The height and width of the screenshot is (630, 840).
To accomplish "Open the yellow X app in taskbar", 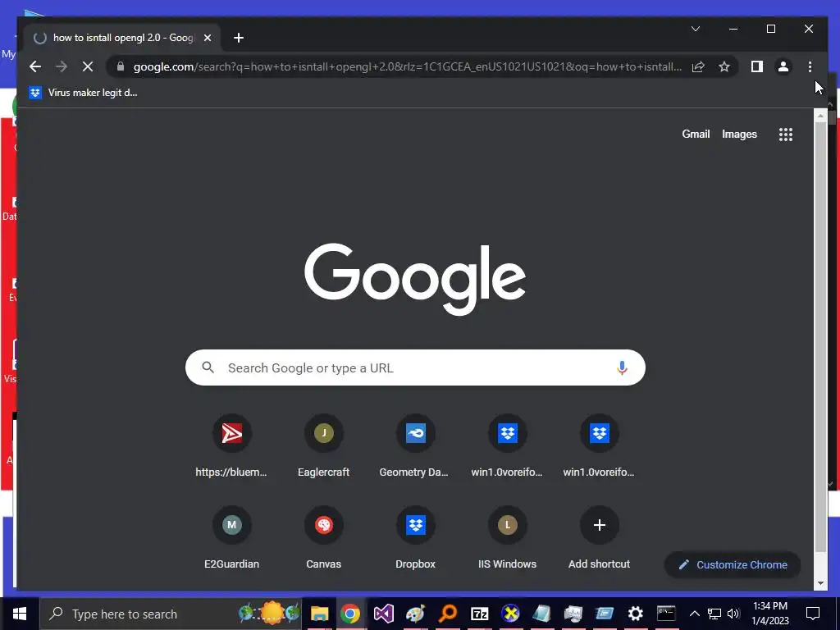I will [x=510, y=614].
